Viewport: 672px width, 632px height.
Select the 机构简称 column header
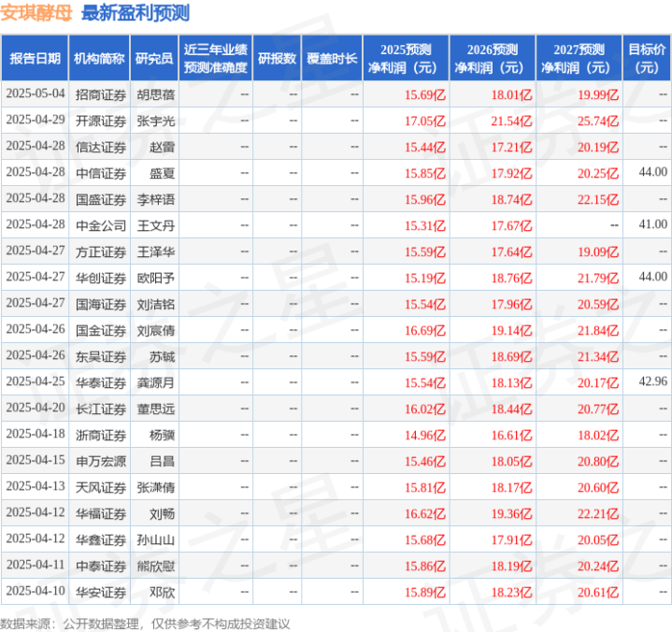coord(99,58)
